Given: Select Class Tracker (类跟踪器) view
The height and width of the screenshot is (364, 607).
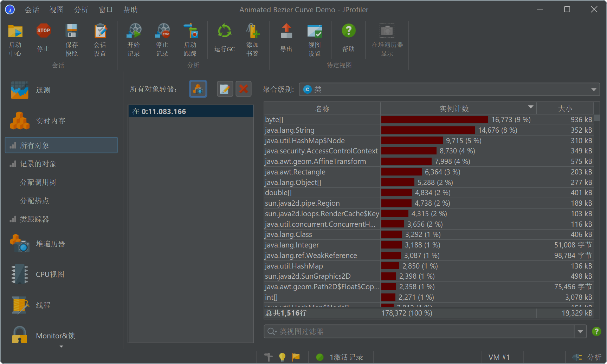Looking at the screenshot, I should click(61, 219).
